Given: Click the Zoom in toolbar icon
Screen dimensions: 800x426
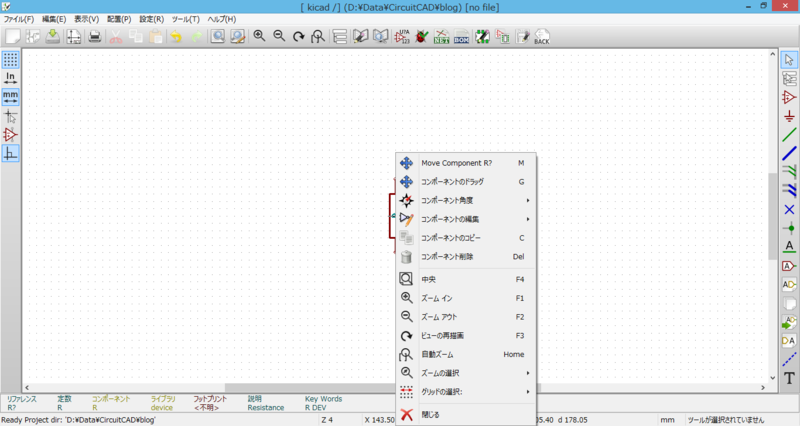Looking at the screenshot, I should pos(259,37).
